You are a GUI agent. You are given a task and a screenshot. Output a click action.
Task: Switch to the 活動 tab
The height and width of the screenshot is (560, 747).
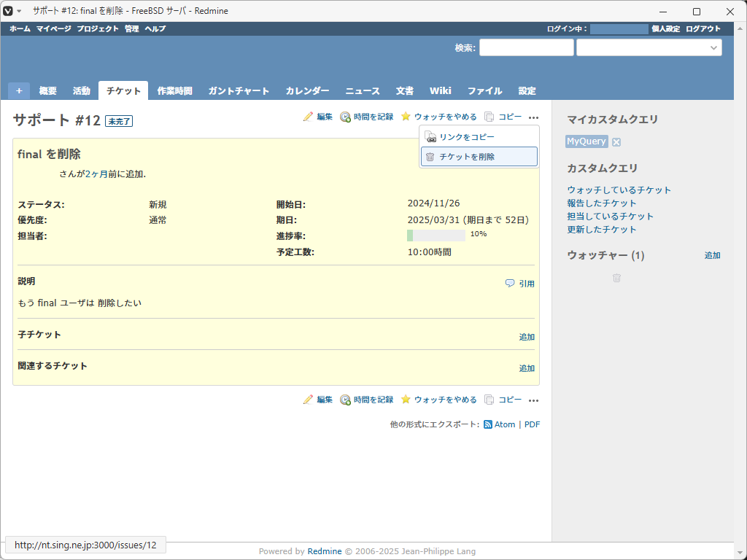coord(81,90)
